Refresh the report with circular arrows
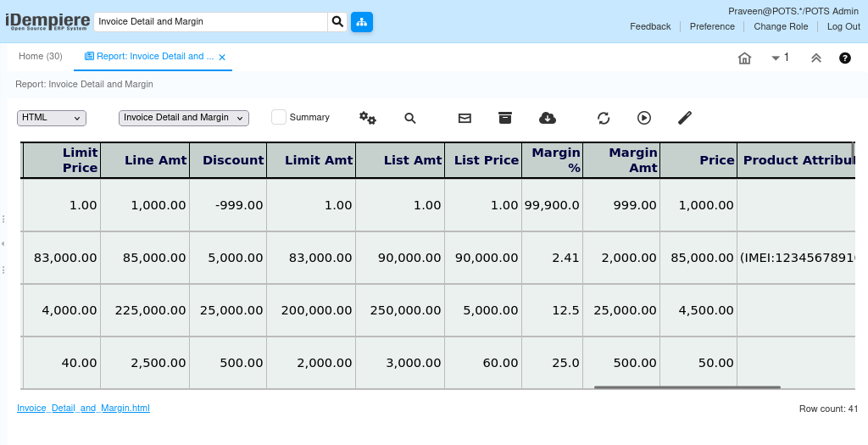 604,118
